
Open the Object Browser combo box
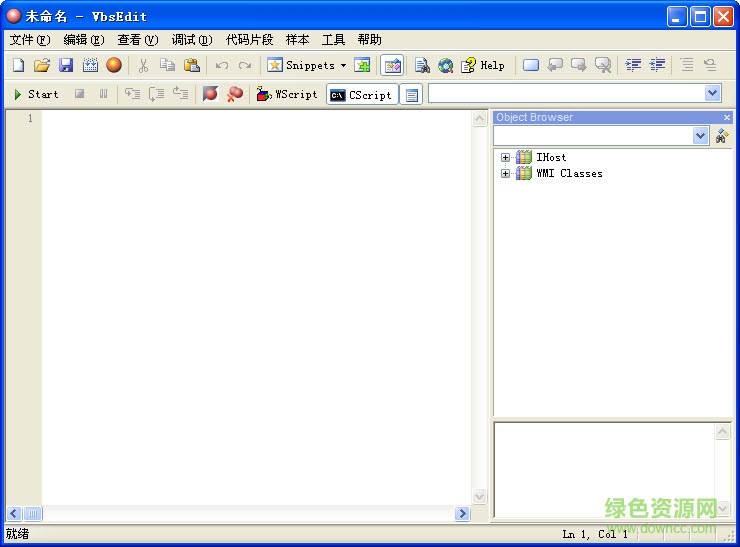pyautogui.click(x=700, y=136)
